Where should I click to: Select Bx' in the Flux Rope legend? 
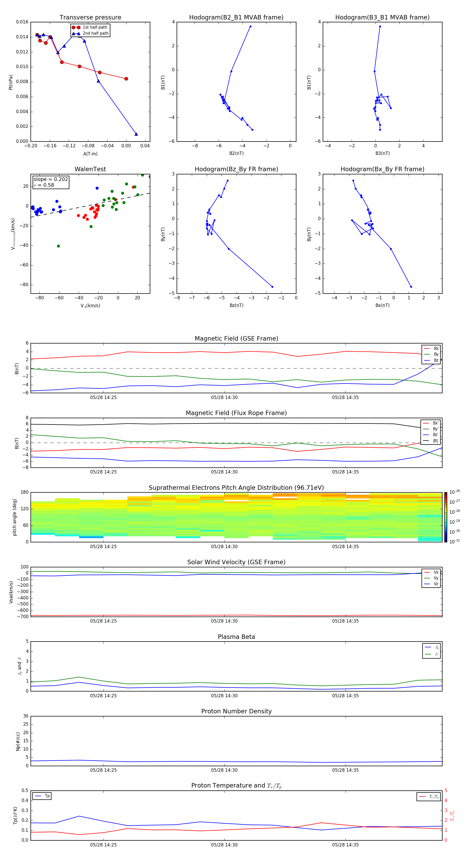click(431, 423)
